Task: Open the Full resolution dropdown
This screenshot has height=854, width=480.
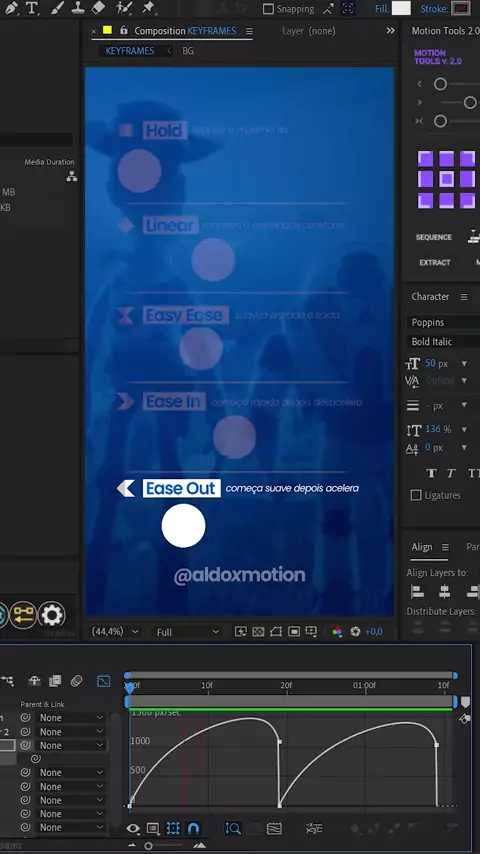Action: [187, 632]
